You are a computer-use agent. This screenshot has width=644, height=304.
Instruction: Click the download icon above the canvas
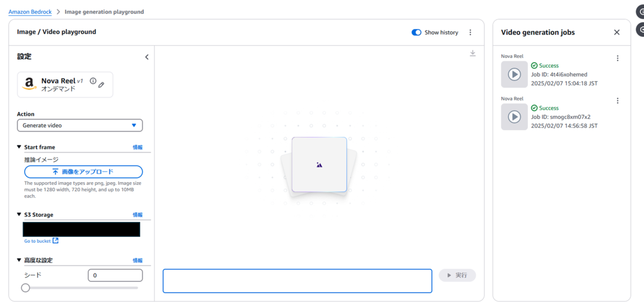coord(473,53)
